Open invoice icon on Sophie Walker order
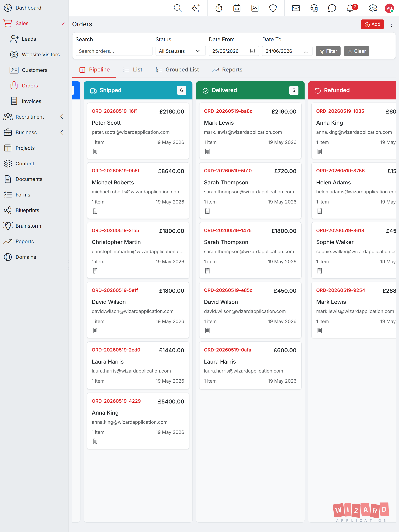The height and width of the screenshot is (532, 399). click(320, 271)
